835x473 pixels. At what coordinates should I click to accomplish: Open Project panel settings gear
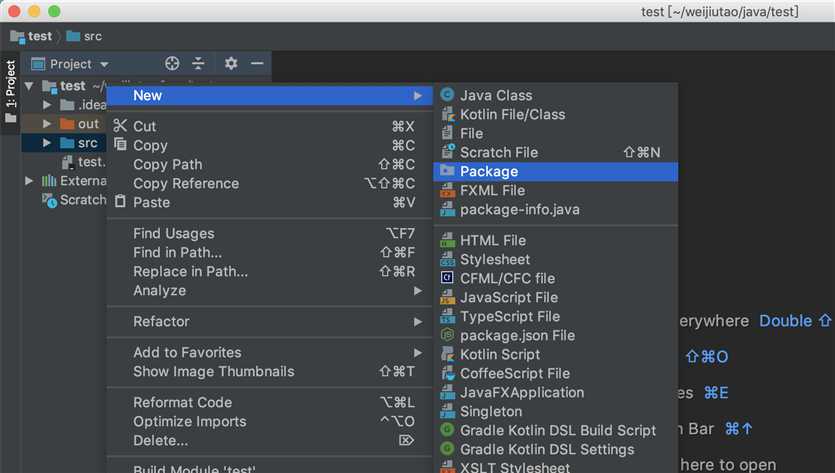[x=231, y=63]
